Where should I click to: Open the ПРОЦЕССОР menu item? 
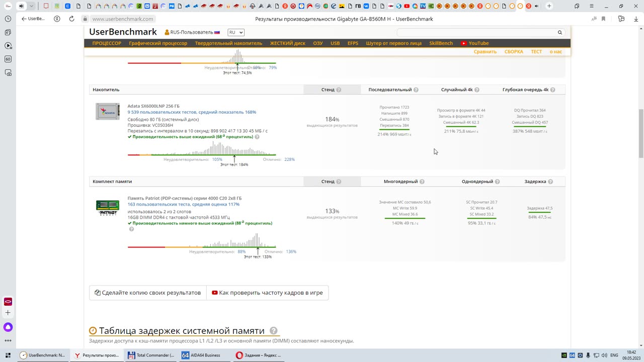107,43
